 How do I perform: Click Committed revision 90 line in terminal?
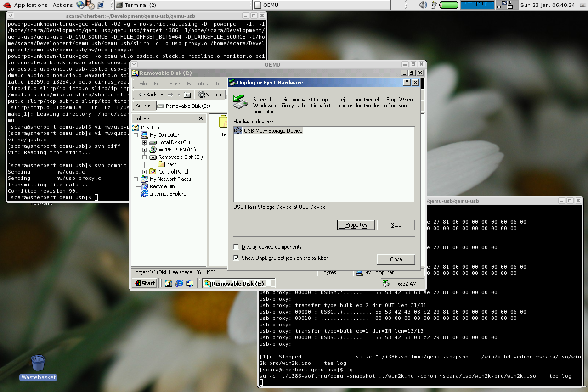coord(43,191)
